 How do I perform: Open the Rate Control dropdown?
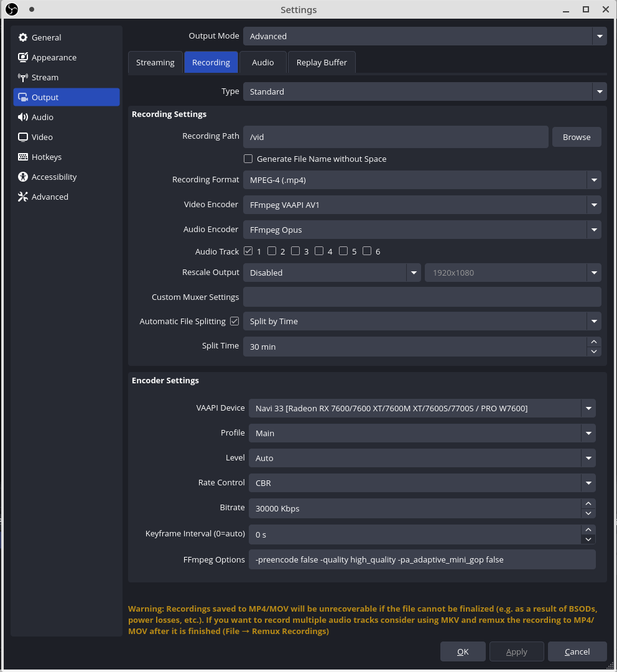(x=422, y=483)
